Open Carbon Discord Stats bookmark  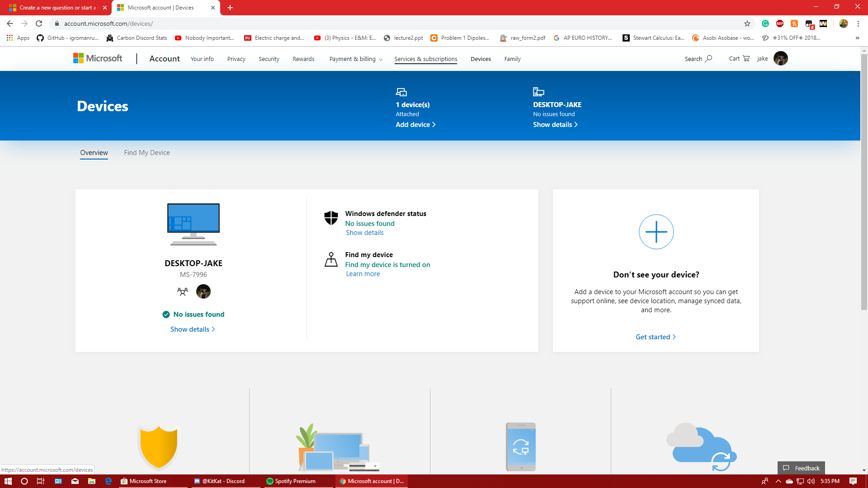tap(137, 38)
